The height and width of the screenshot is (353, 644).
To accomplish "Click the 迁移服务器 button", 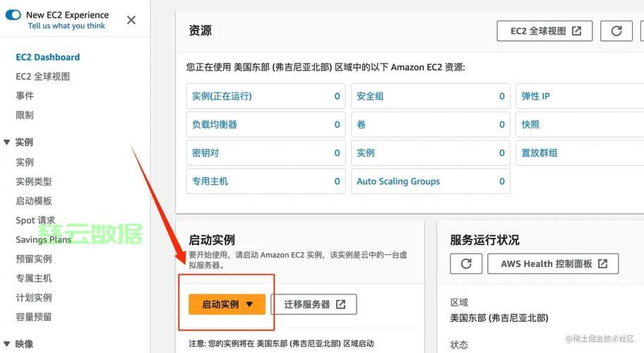I will pos(314,304).
